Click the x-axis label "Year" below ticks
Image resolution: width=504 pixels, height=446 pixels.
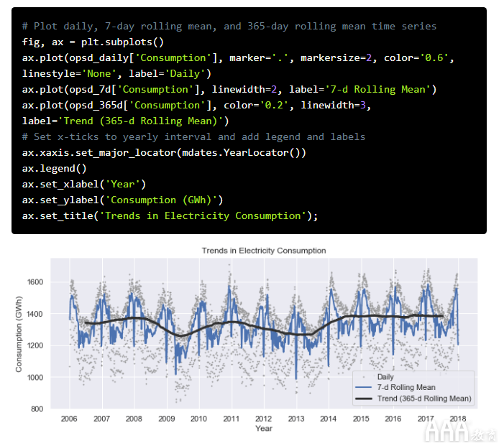point(264,428)
